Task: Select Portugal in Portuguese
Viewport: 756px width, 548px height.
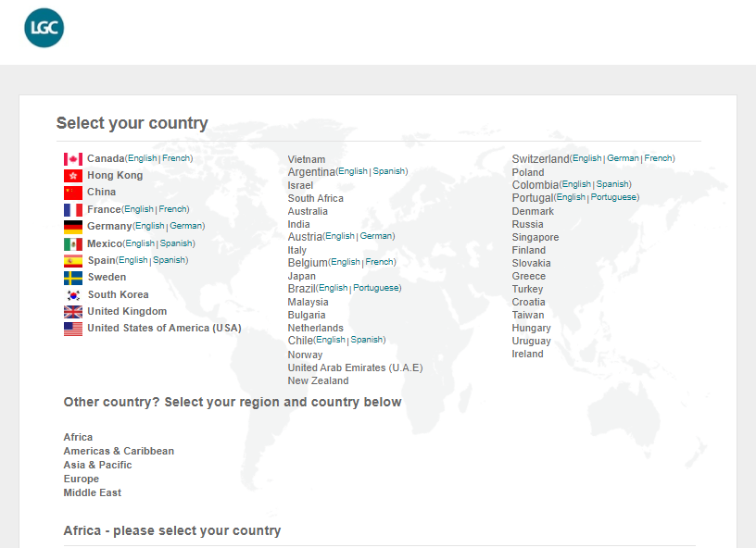Action: point(613,197)
